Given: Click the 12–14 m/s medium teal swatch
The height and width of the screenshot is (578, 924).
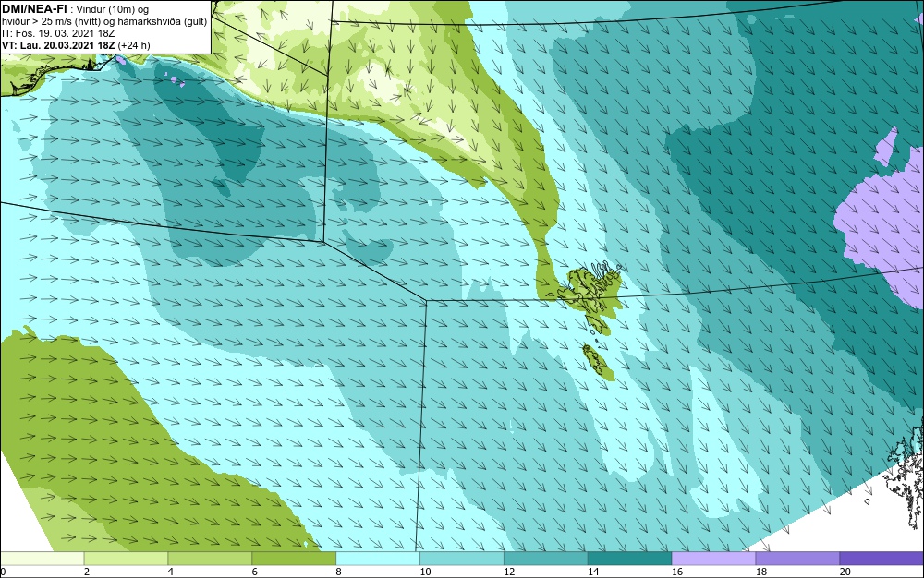Looking at the screenshot, I should coord(546,559).
